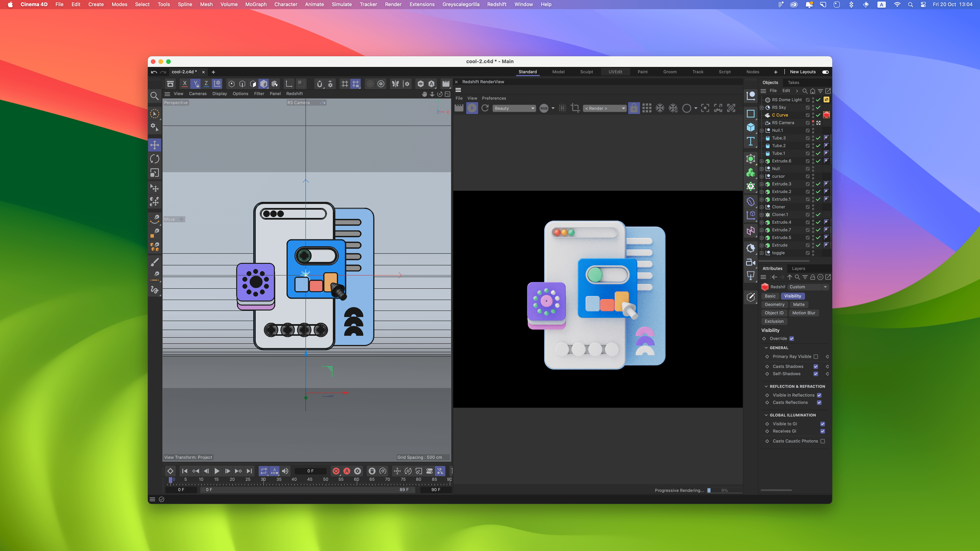The width and height of the screenshot is (980, 551).
Task: Toggle the Casts Caustic Photons checkbox
Action: [822, 441]
